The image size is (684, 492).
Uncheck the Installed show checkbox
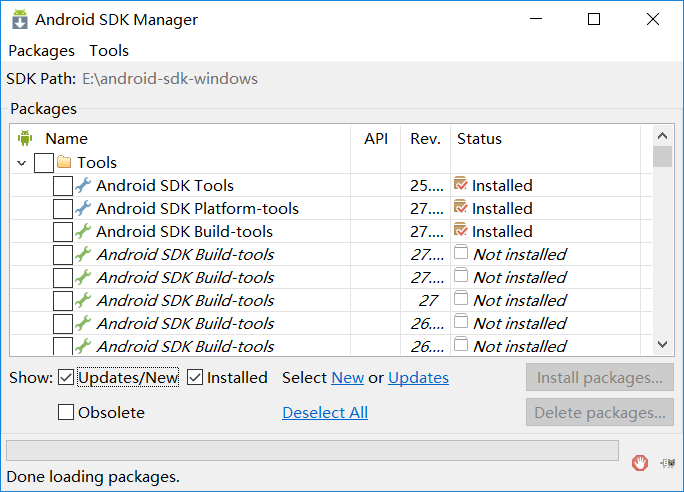[195, 377]
